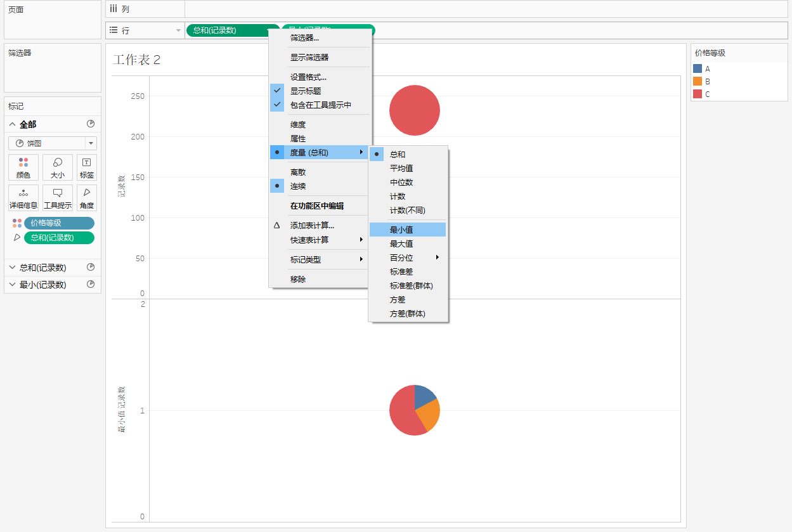Choose 最小值 aggregation in submenu
This screenshot has width=792, height=532.
coord(408,230)
